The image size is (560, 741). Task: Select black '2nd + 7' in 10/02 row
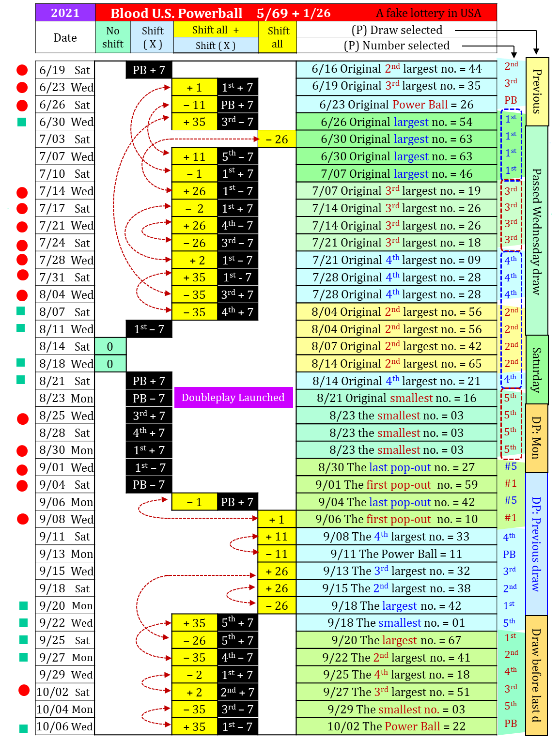click(x=237, y=692)
